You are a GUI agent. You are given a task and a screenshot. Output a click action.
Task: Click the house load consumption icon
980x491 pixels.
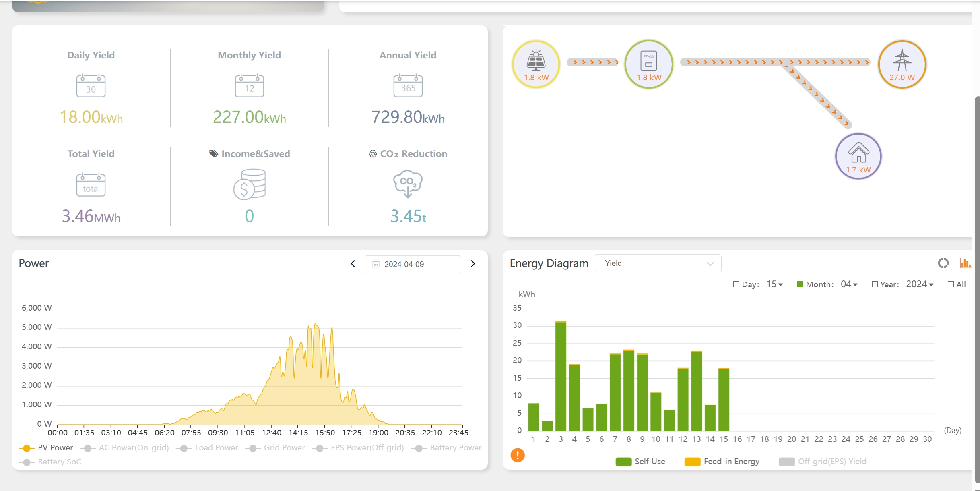click(x=858, y=153)
